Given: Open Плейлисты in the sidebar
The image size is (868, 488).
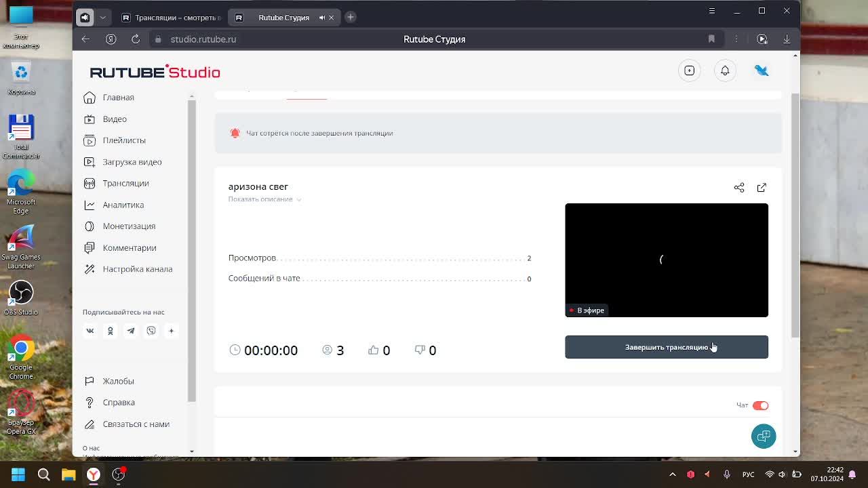Looking at the screenshot, I should [x=124, y=140].
